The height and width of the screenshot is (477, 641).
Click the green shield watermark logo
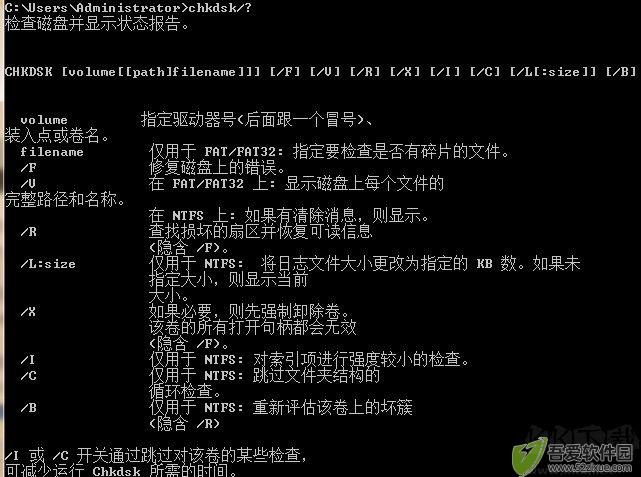click(x=529, y=457)
